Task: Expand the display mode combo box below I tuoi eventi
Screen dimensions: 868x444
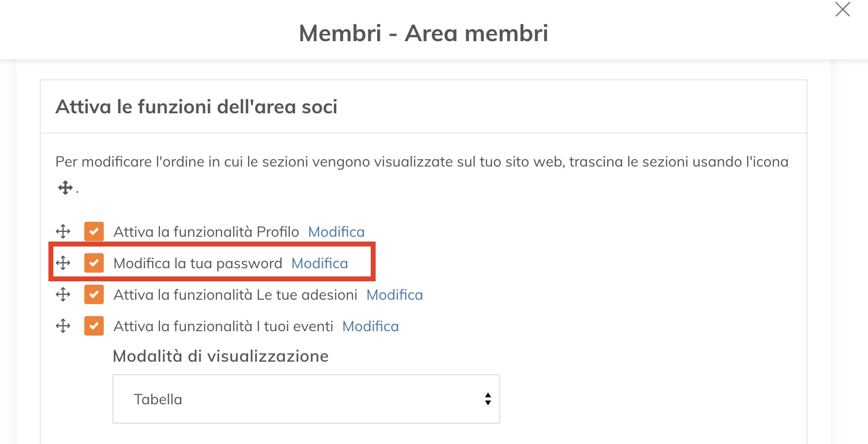Action: (306, 398)
